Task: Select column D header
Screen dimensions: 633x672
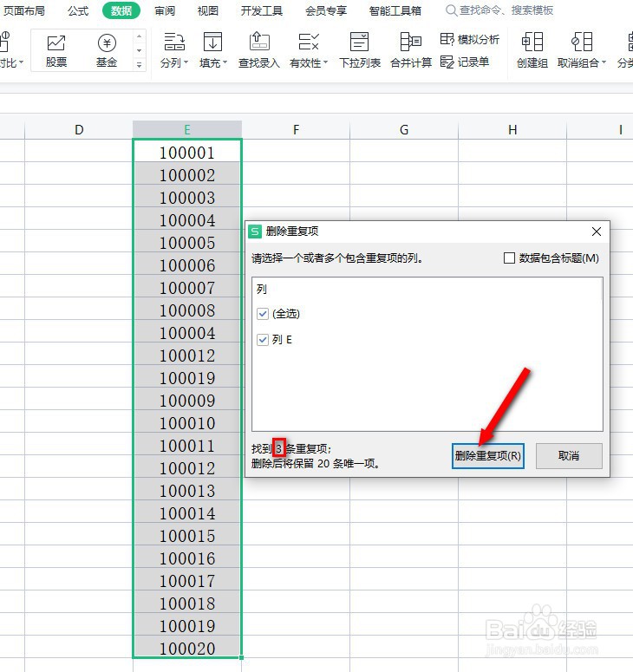Action: tap(79, 130)
